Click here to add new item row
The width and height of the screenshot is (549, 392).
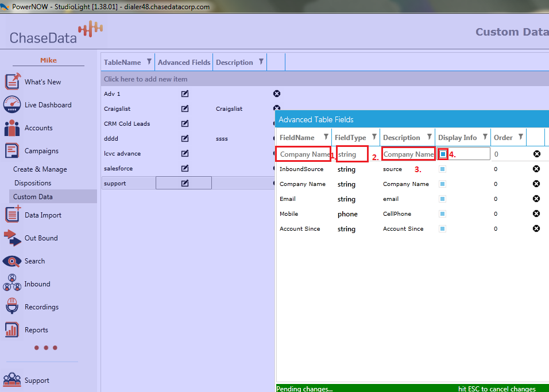[x=146, y=79]
